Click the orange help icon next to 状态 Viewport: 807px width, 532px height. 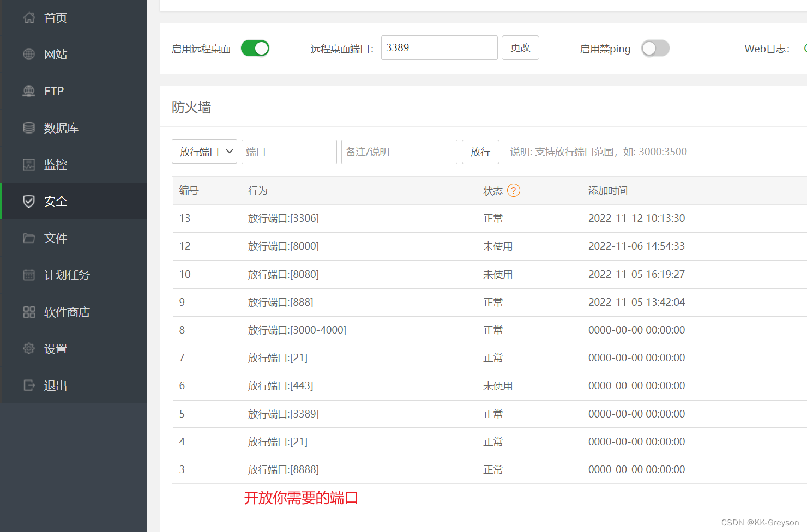pyautogui.click(x=514, y=190)
